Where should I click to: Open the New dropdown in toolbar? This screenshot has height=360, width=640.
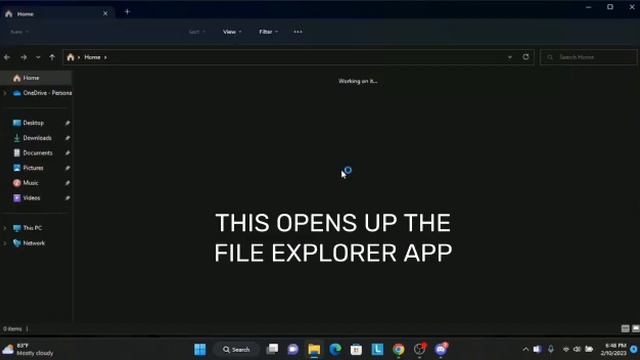pyautogui.click(x=19, y=32)
